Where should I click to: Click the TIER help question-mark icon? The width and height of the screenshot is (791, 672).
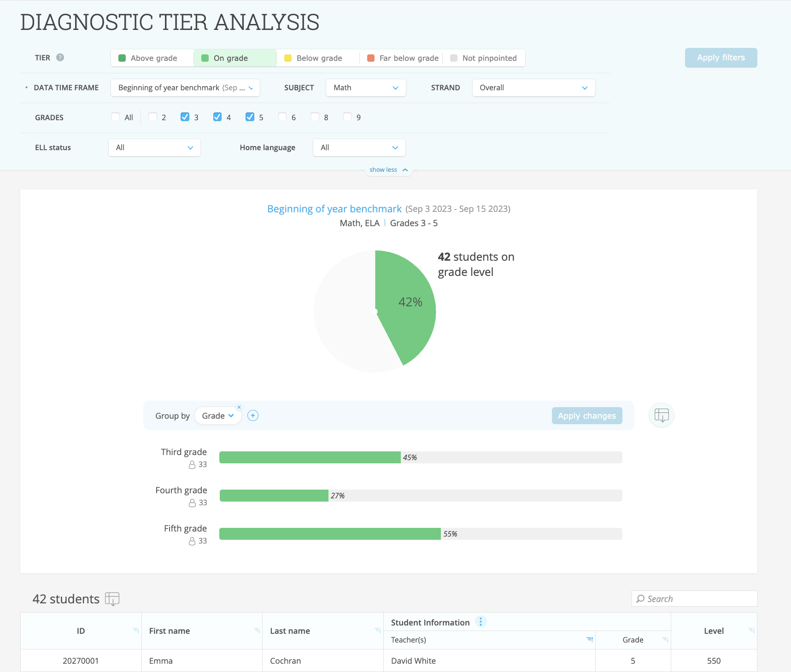pyautogui.click(x=60, y=58)
